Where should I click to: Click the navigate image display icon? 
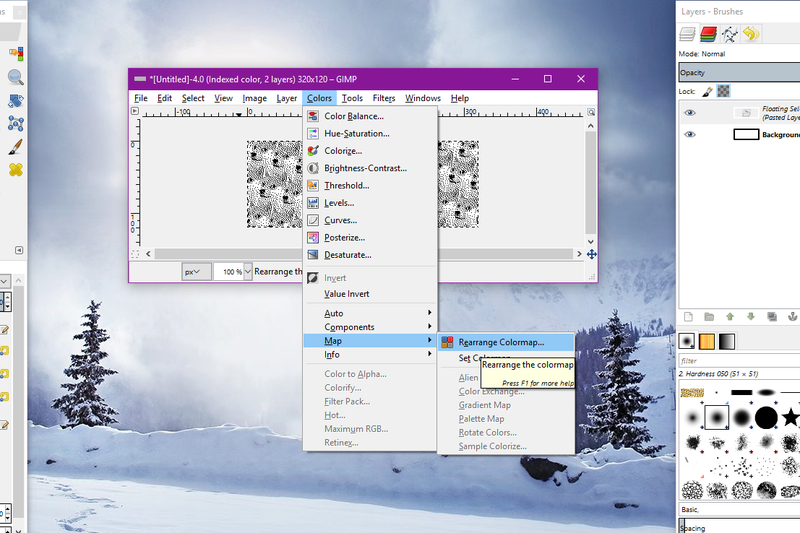pos(591,254)
